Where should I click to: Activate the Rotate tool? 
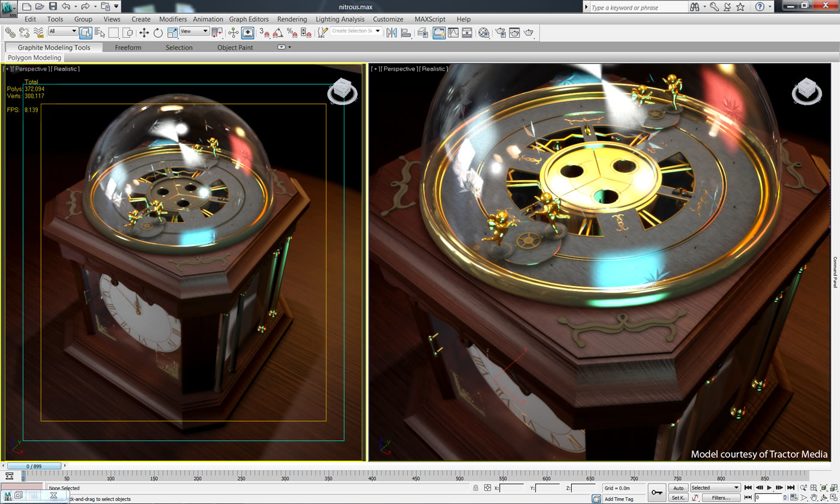pos(158,32)
